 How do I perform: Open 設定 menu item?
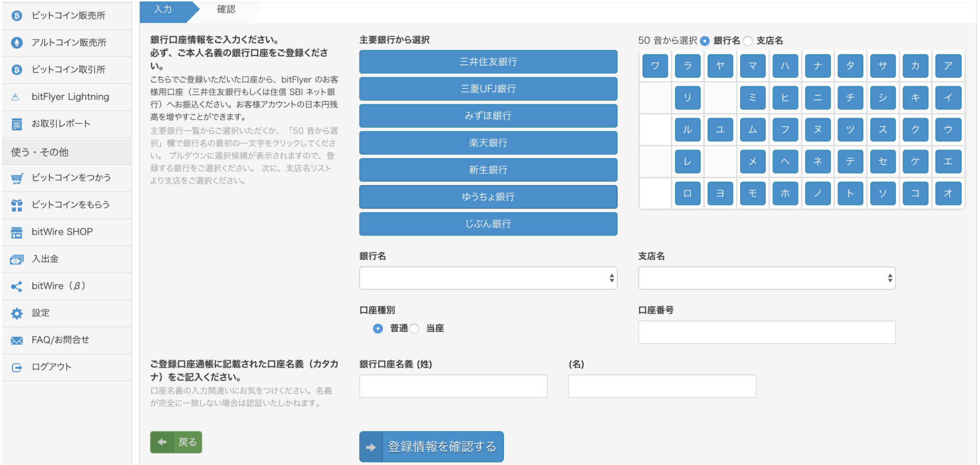click(x=67, y=313)
